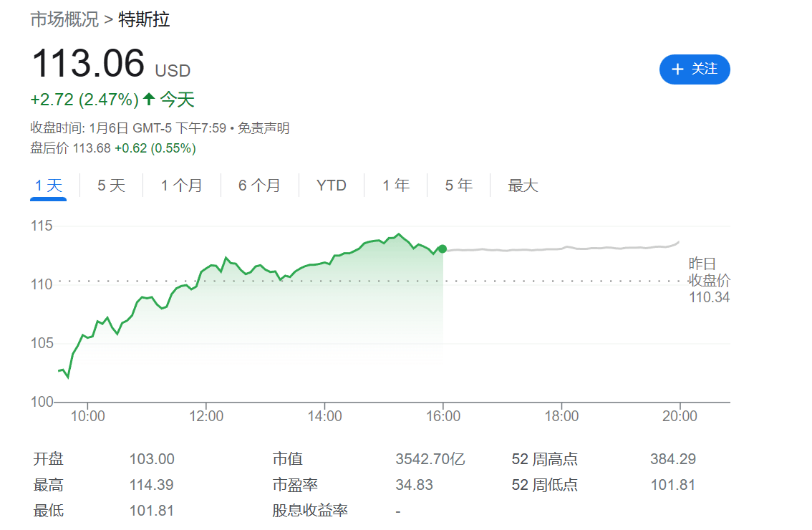The height and width of the screenshot is (530, 812).
Task: Click the 最低 value 101.81
Action: (151, 511)
